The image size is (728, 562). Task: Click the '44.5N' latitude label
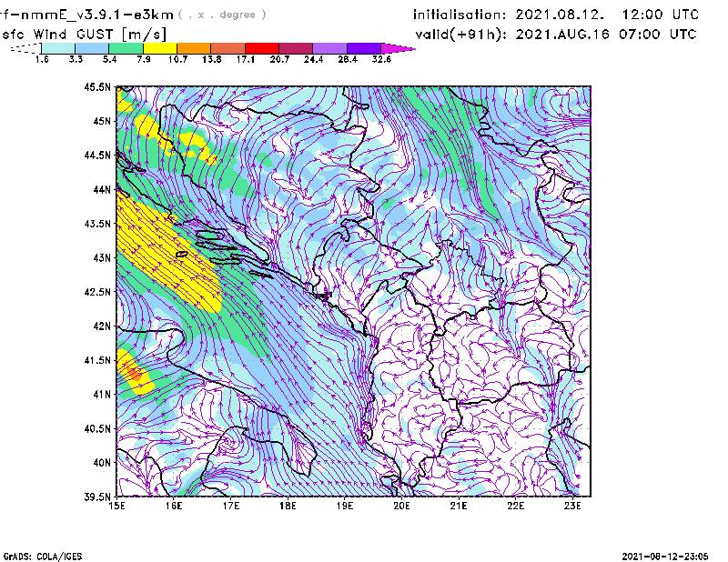97,155
